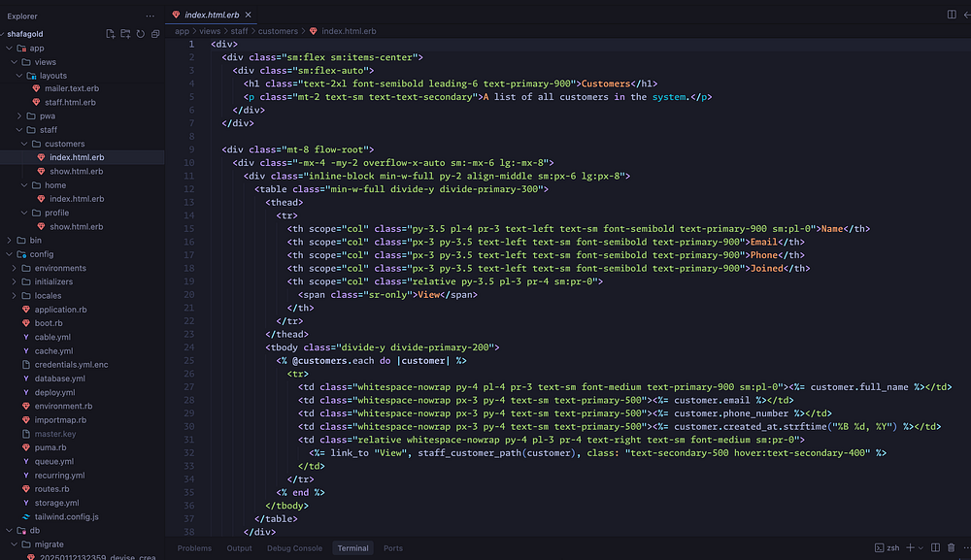Viewport: 971px width, 560px height.
Task: Open routes.rb from the config folder
Action: coord(50,489)
